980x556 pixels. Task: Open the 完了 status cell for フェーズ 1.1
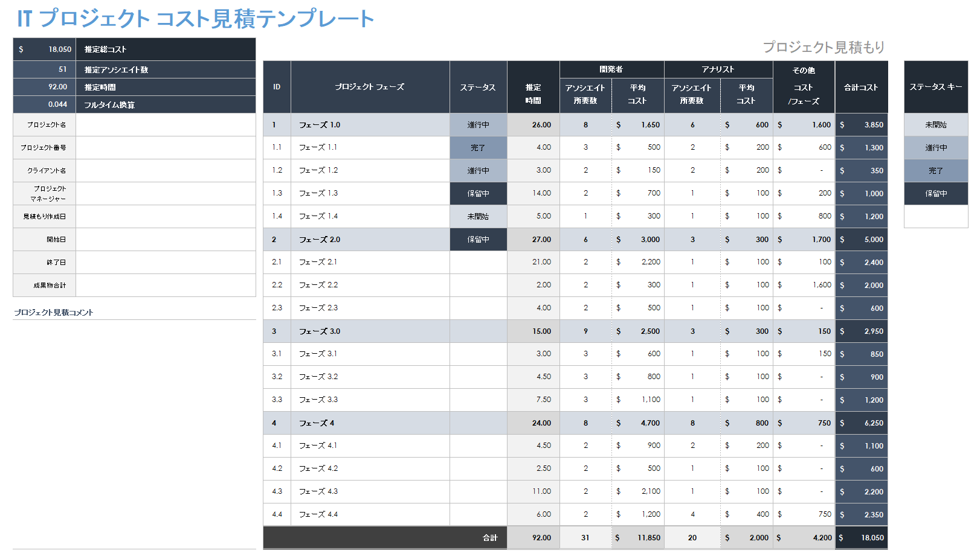click(x=478, y=148)
